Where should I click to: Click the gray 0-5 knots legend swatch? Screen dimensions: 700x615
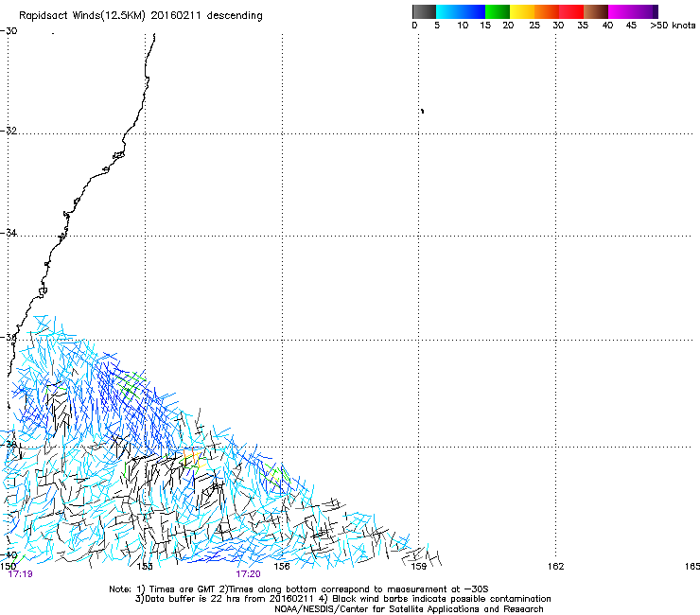click(424, 11)
